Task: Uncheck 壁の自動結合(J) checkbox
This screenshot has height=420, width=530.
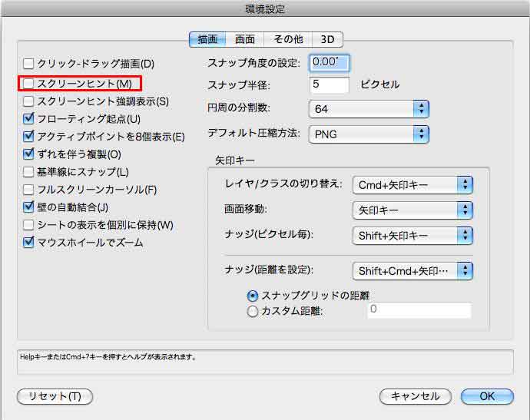Action: pyautogui.click(x=29, y=207)
